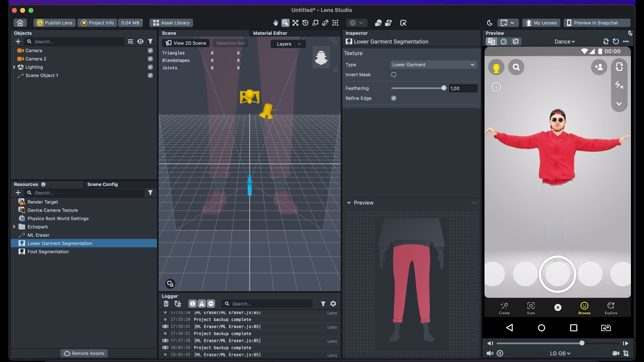Flip camera in phone preview
Screen dimensions: 644x362
pos(619,66)
